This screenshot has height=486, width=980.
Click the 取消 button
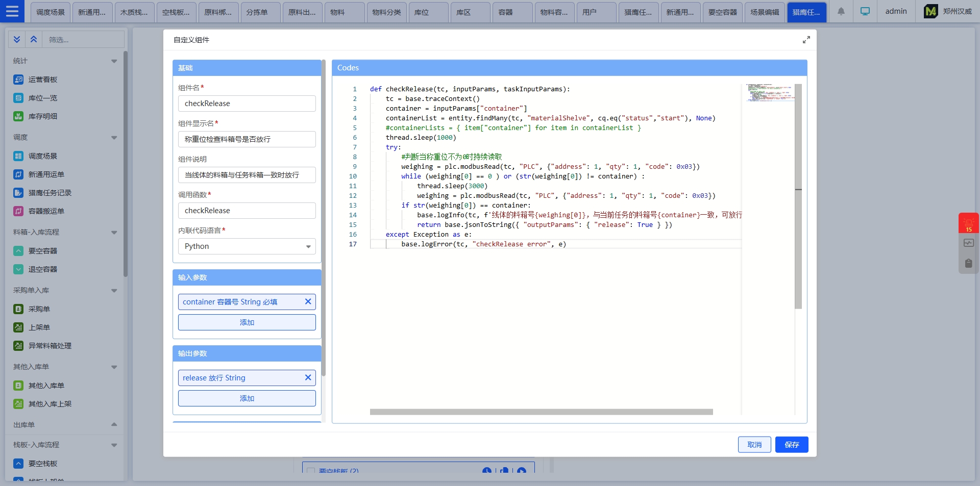coord(754,445)
